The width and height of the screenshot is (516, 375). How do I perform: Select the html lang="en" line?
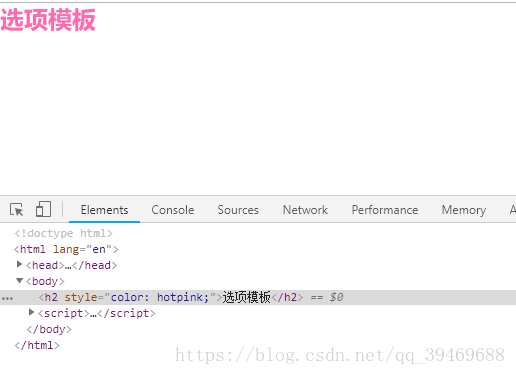pos(66,249)
